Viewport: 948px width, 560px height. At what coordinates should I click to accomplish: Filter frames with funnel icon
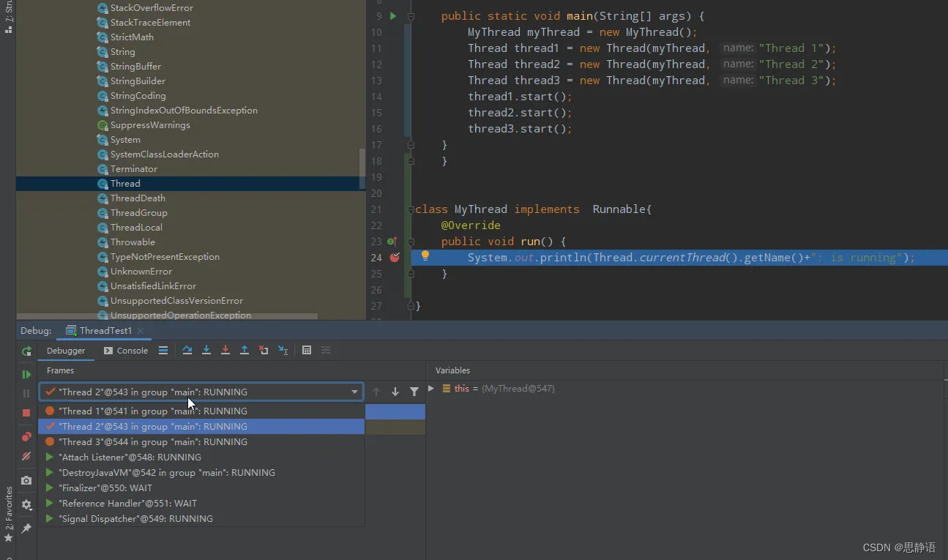pyautogui.click(x=414, y=392)
